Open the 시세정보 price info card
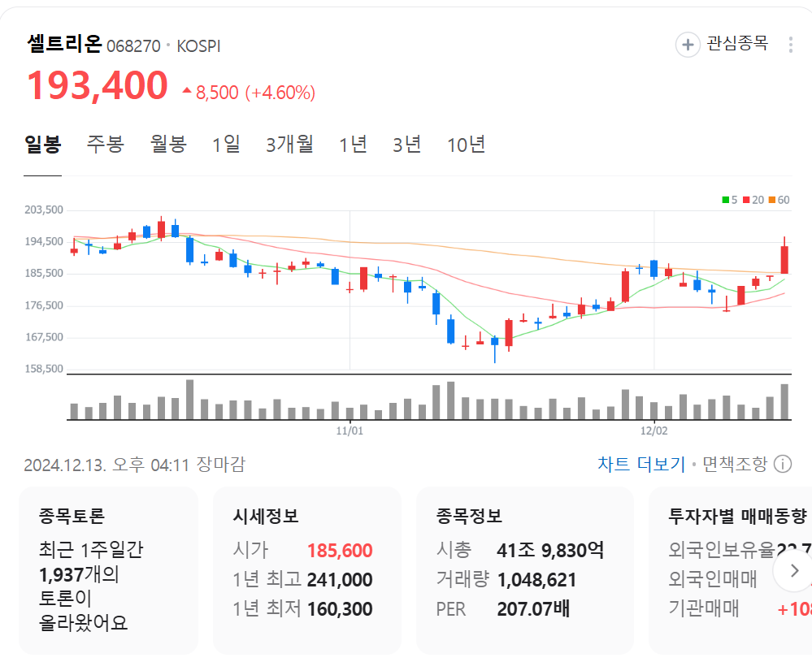This screenshot has height=662, width=812. tap(307, 570)
